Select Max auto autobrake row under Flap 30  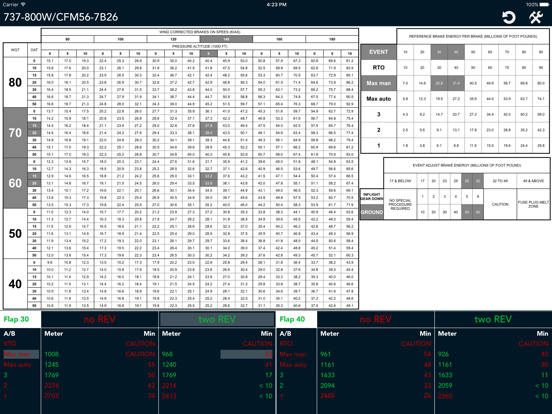coord(17,365)
